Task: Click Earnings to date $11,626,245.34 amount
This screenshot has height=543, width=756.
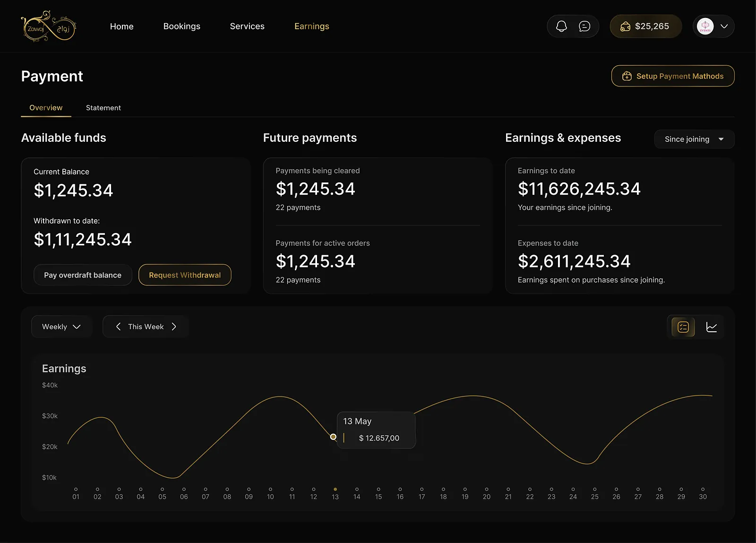Action: point(579,189)
